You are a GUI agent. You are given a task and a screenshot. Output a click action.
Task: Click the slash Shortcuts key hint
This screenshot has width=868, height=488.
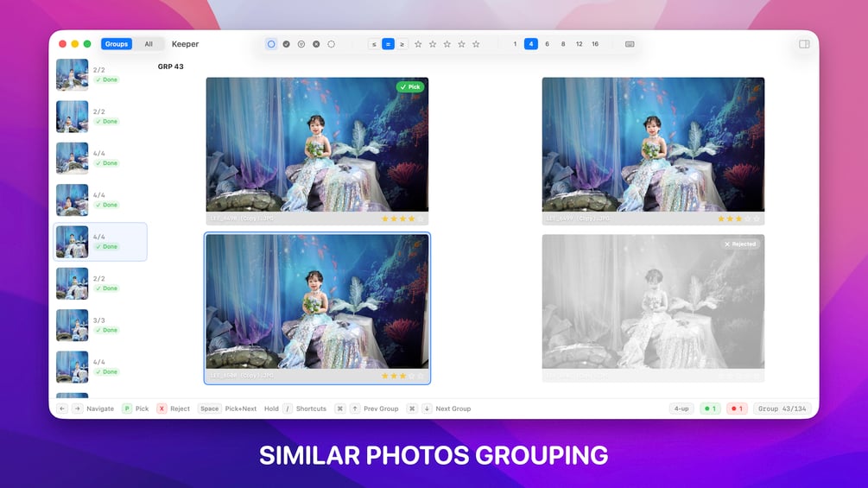[288, 409]
